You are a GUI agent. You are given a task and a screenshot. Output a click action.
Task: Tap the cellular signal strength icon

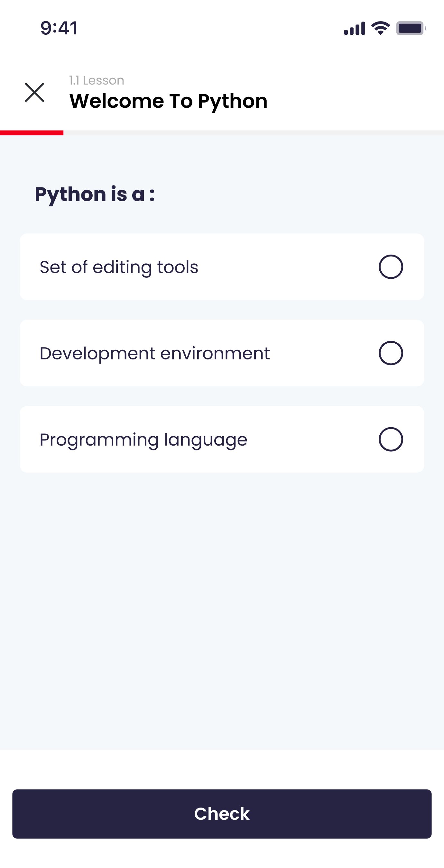354,28
